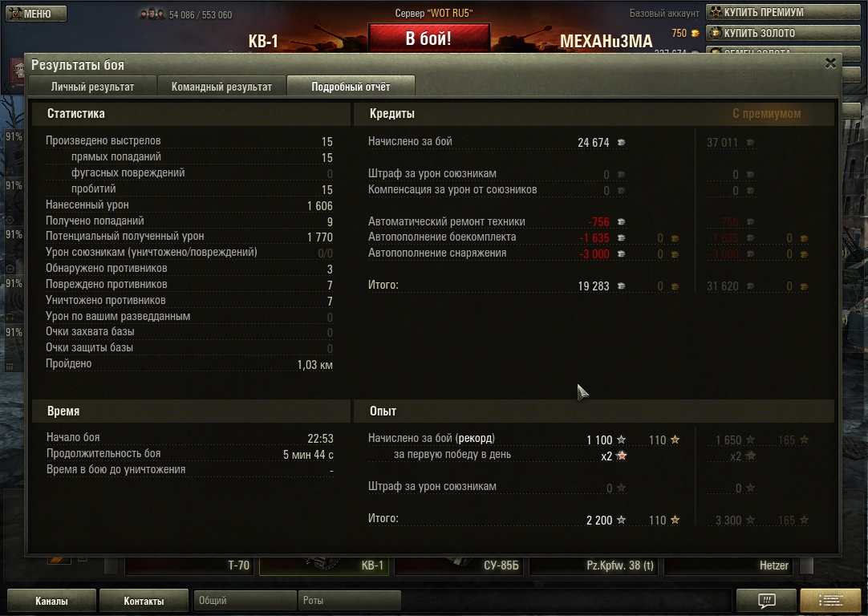868x616 pixels.
Task: Select the СУ-85Б tank in the carousel
Action: 458,565
